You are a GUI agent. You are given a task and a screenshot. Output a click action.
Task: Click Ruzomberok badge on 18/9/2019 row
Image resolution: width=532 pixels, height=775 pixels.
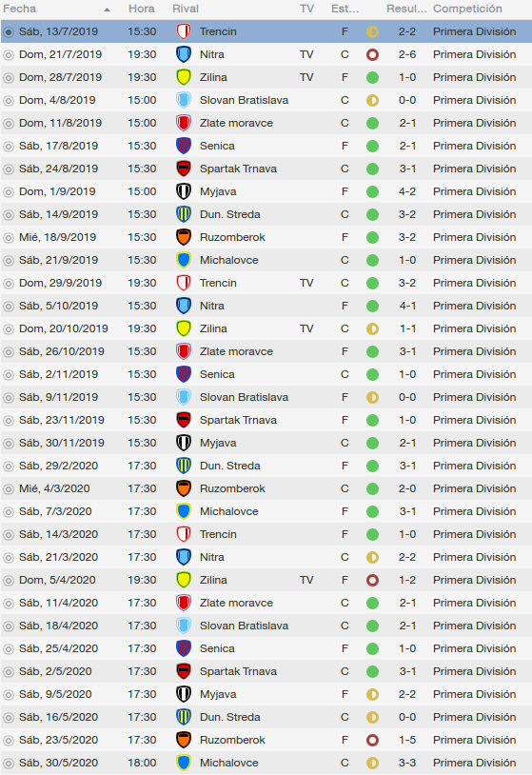tap(184, 237)
